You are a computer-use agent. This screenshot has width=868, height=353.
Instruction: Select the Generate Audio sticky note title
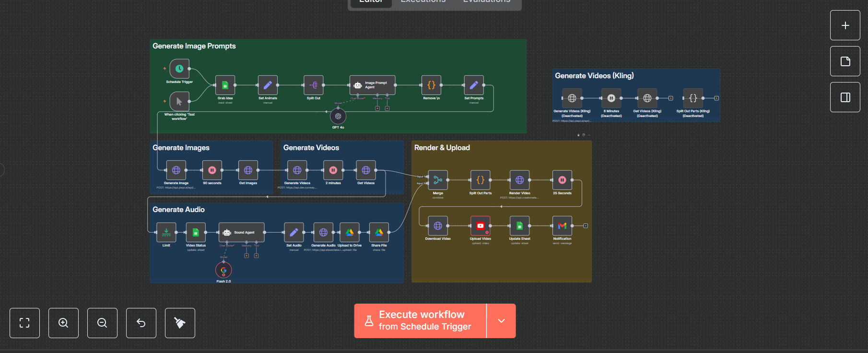tap(178, 210)
